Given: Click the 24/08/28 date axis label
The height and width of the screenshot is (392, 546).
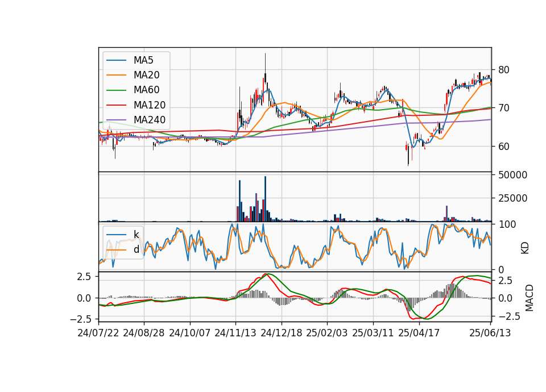Looking at the screenshot, I should tap(144, 333).
